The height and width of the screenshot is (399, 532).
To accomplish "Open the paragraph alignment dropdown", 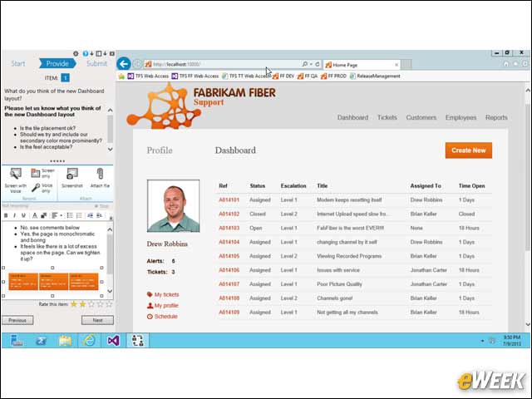I will (57, 215).
